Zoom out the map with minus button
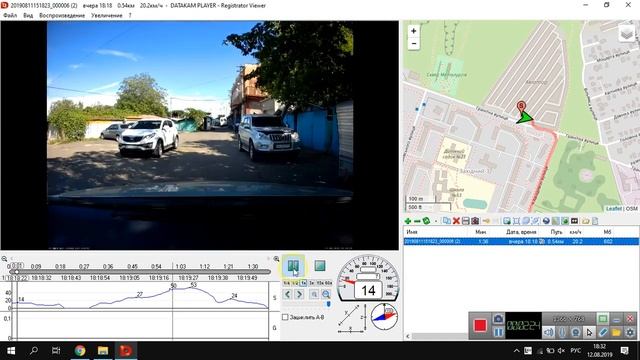Screen dimensions: 640x360 (x=413, y=43)
